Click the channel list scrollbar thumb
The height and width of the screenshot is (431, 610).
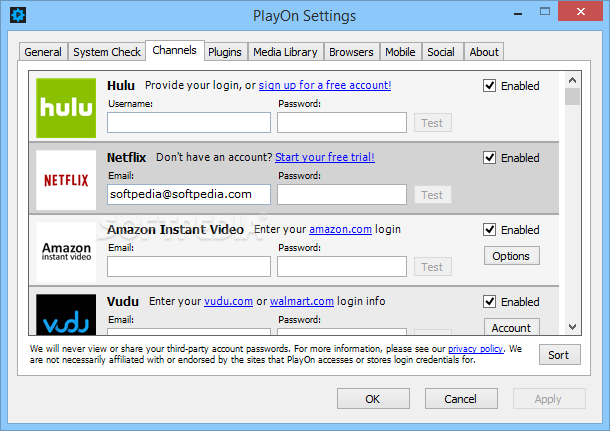(572, 97)
